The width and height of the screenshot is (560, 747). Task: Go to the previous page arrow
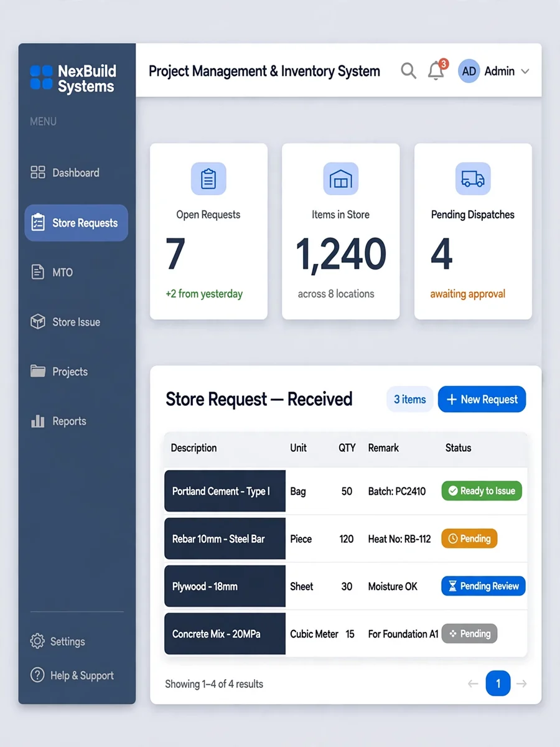pos(473,684)
